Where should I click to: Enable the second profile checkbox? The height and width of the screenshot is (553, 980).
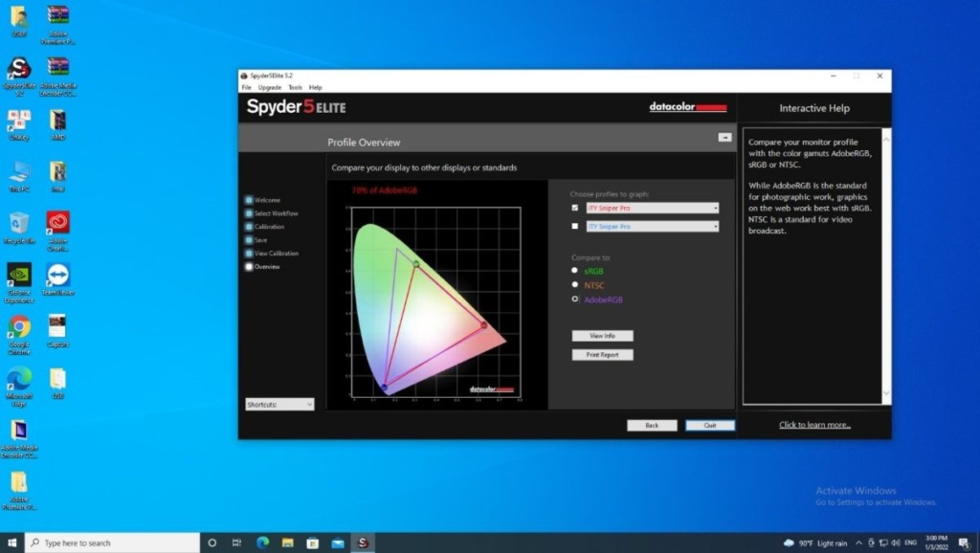tap(574, 227)
